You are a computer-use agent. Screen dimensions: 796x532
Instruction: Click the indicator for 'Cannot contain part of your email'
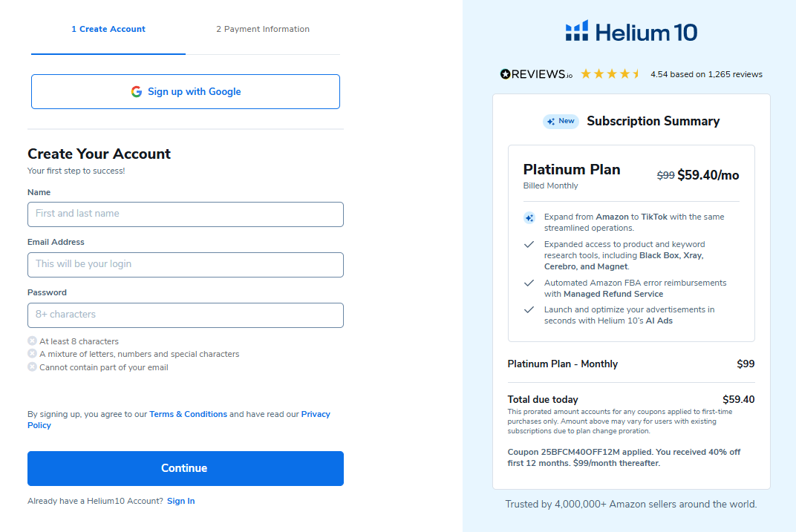(x=32, y=366)
